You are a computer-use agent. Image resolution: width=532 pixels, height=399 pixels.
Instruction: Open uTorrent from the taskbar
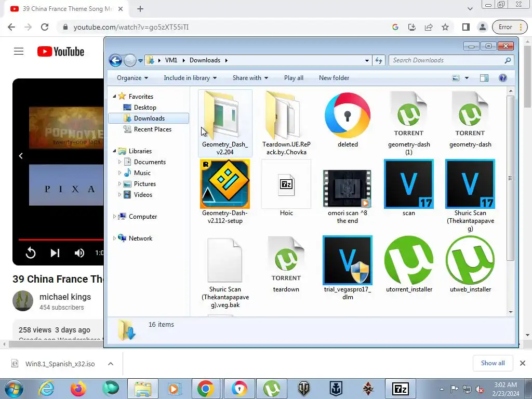coord(272,389)
